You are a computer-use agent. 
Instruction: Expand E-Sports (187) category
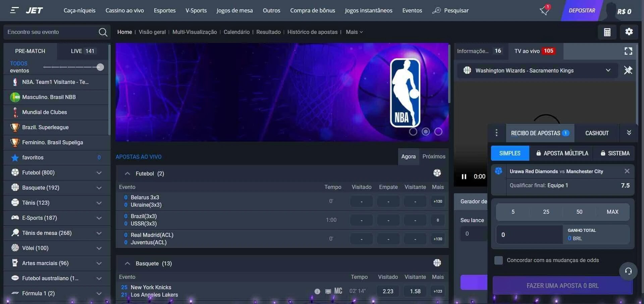[57, 218]
